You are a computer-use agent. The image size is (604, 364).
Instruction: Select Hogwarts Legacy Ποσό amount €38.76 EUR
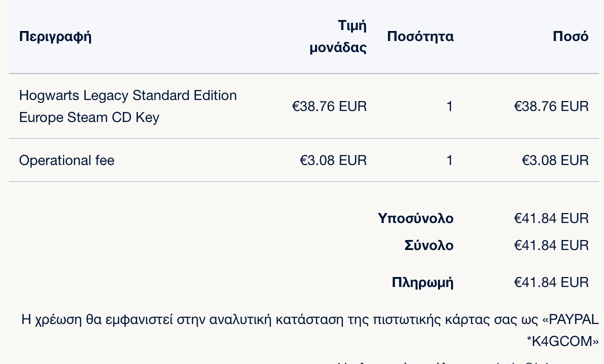pos(551,106)
